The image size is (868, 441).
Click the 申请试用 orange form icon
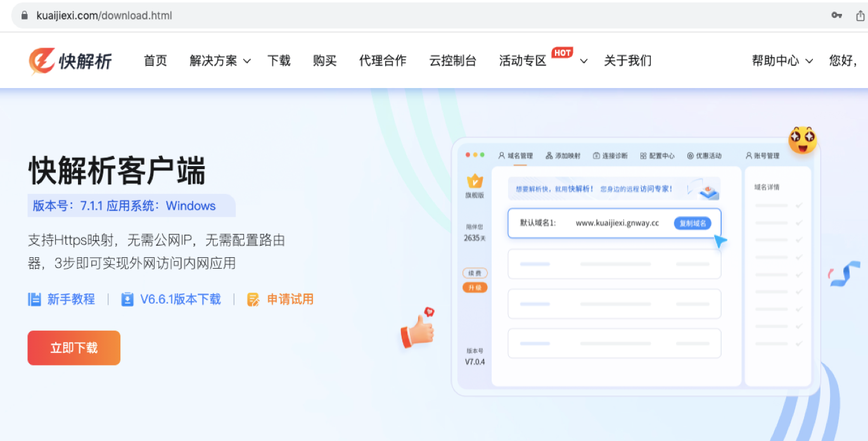click(x=253, y=299)
